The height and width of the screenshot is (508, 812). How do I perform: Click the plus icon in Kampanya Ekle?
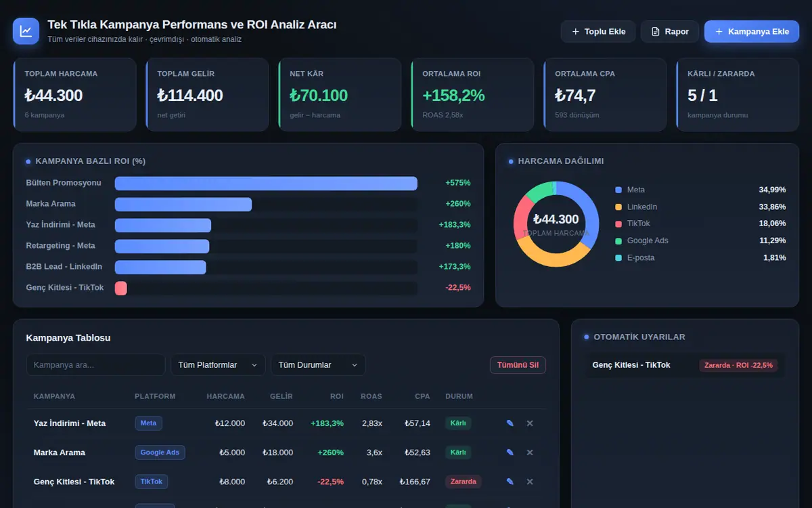[x=719, y=32]
